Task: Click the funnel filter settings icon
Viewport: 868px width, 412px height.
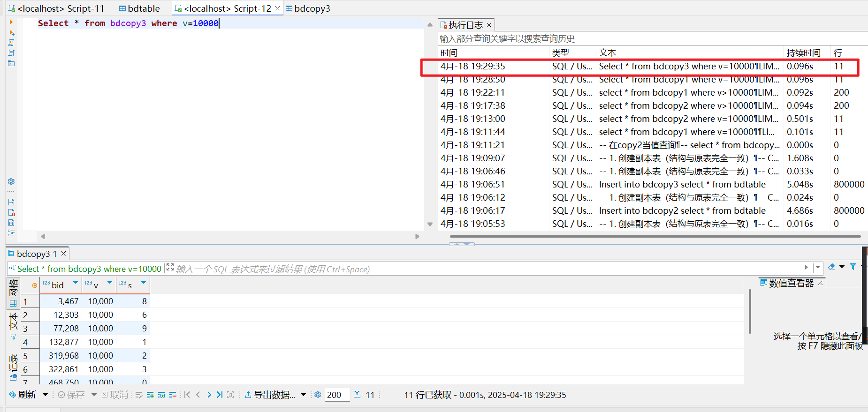Action: (853, 267)
